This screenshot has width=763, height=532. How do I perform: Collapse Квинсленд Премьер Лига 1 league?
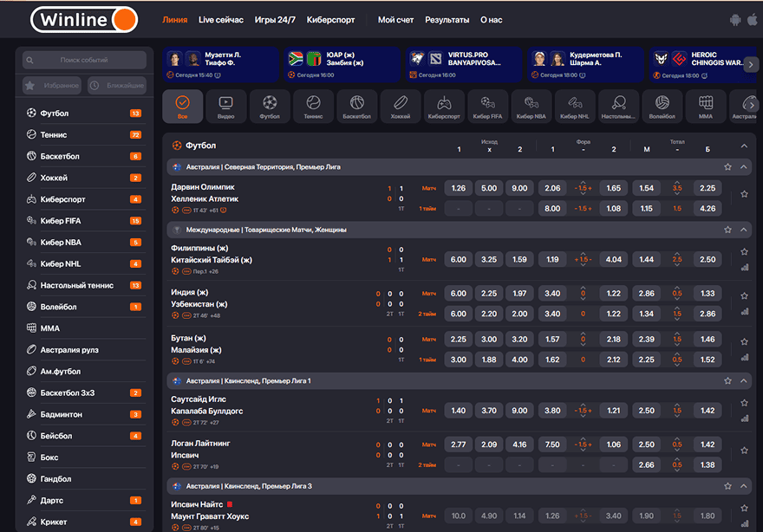point(744,380)
